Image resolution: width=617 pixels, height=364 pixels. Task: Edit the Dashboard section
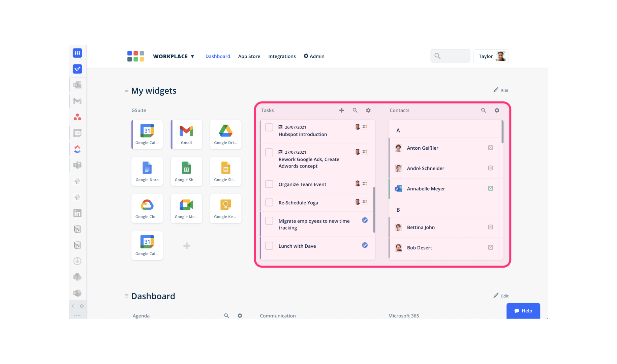(x=501, y=296)
